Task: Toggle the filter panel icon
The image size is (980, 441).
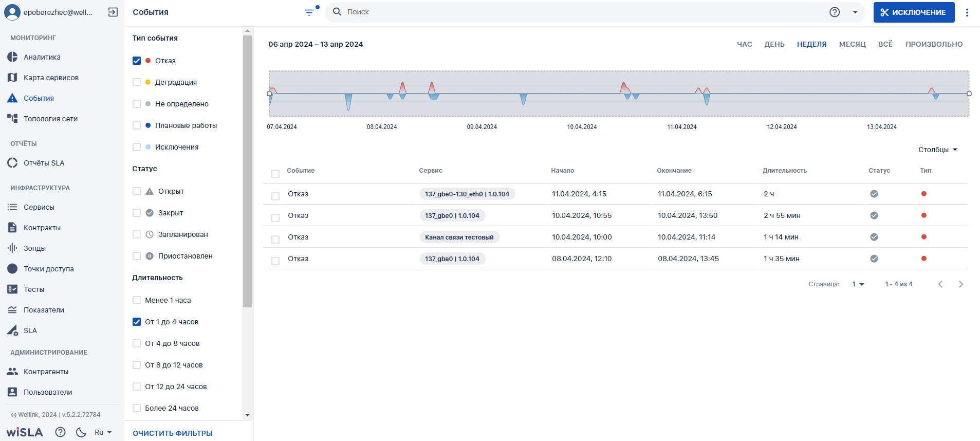Action: [309, 12]
